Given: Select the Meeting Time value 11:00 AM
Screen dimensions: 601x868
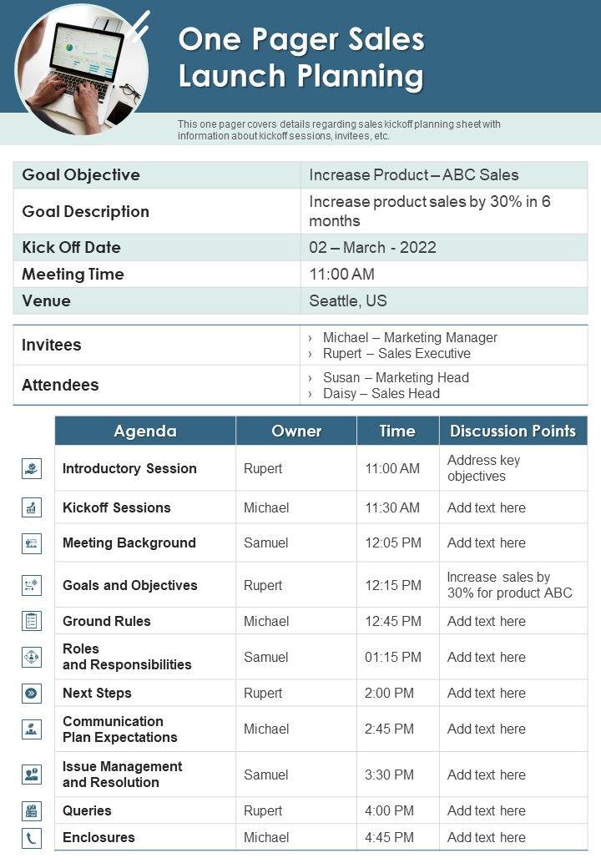Looking at the screenshot, I should 341,274.
